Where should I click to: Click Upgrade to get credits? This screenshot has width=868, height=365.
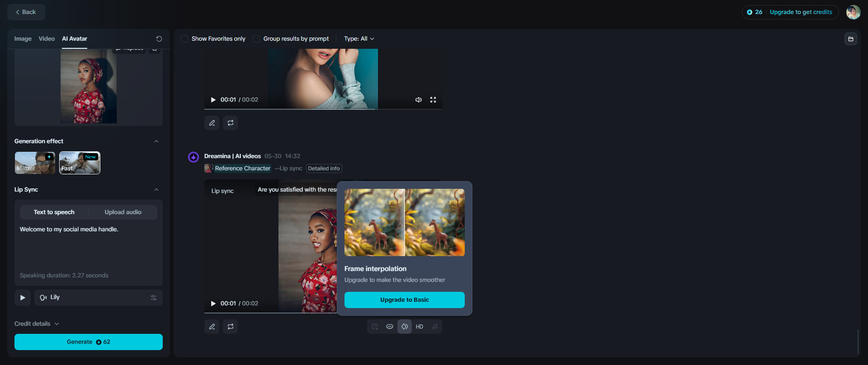coord(801,12)
